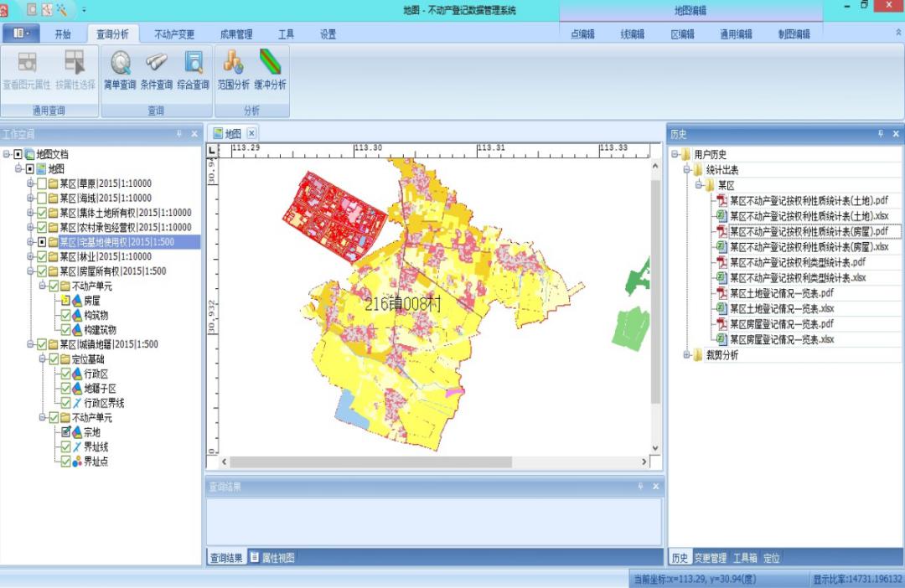Screen dimensions: 905x588
Task: Show the 属性视图 attribute view tab
Action: point(272,558)
